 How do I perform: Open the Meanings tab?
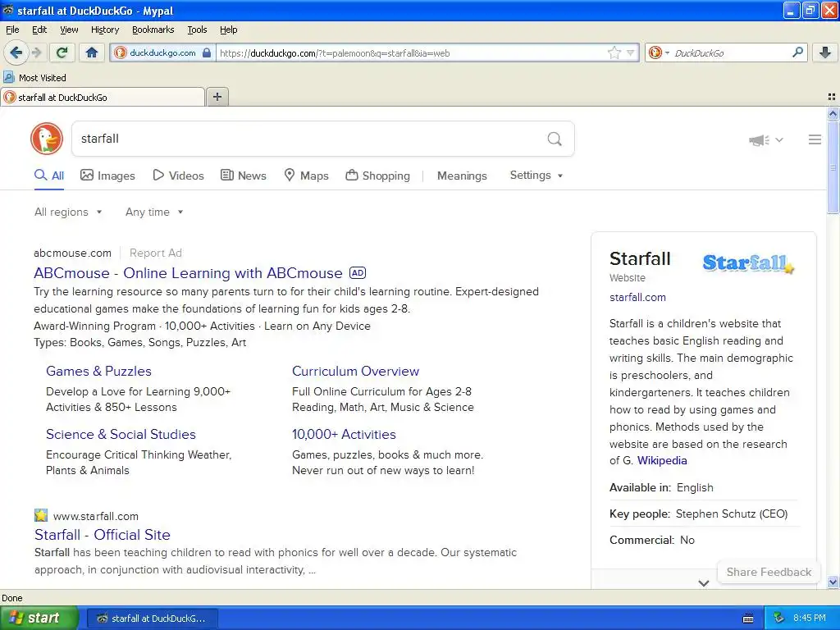462,176
